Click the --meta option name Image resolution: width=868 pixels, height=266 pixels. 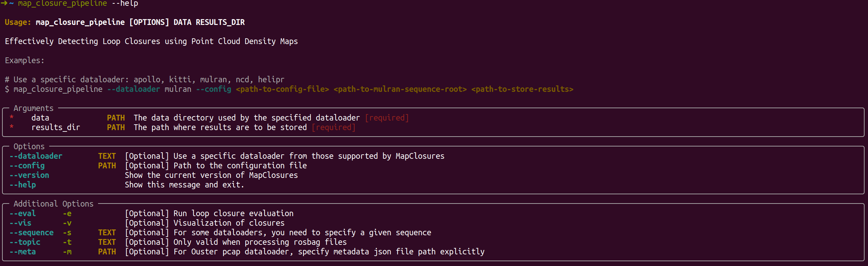click(23, 252)
